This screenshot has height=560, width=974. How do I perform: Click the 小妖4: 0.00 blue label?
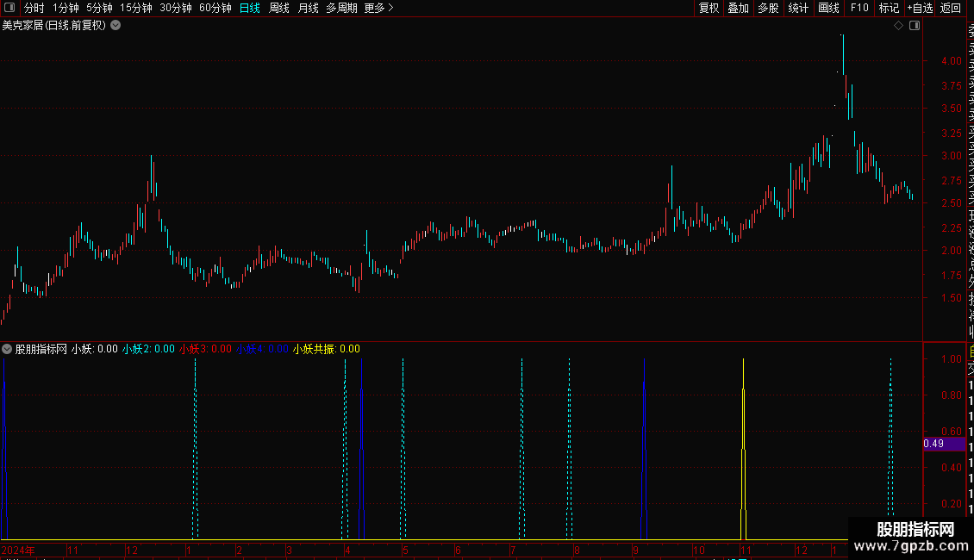pyautogui.click(x=262, y=349)
